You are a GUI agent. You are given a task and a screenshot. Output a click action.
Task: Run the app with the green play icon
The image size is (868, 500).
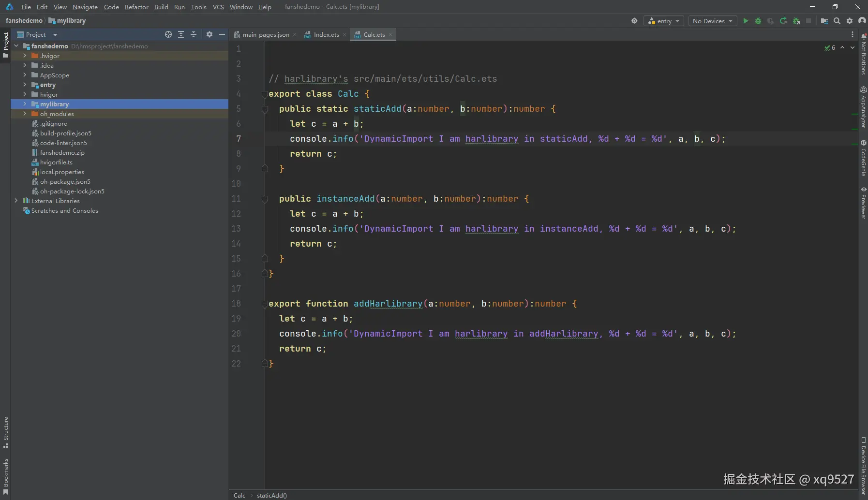746,21
